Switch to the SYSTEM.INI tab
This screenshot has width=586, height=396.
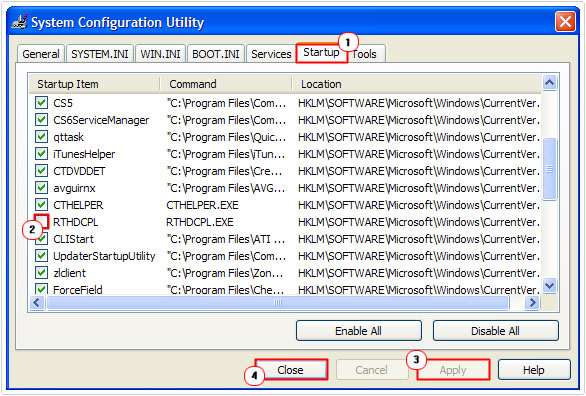pyautogui.click(x=100, y=54)
